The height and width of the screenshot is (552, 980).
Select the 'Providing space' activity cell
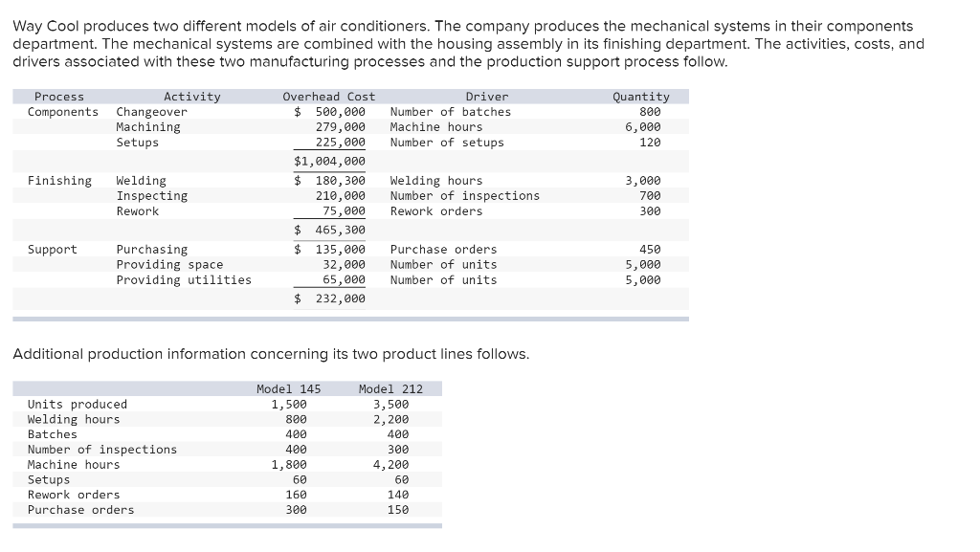pyautogui.click(x=169, y=265)
